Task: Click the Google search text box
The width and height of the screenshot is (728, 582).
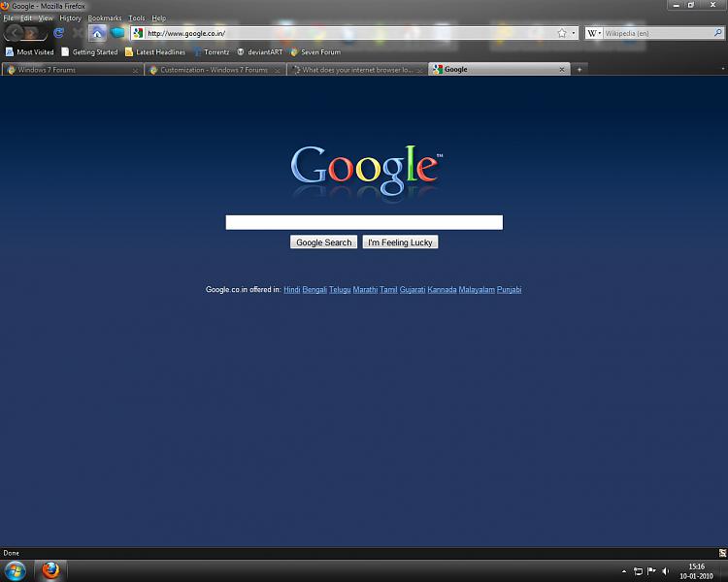Action: click(364, 222)
